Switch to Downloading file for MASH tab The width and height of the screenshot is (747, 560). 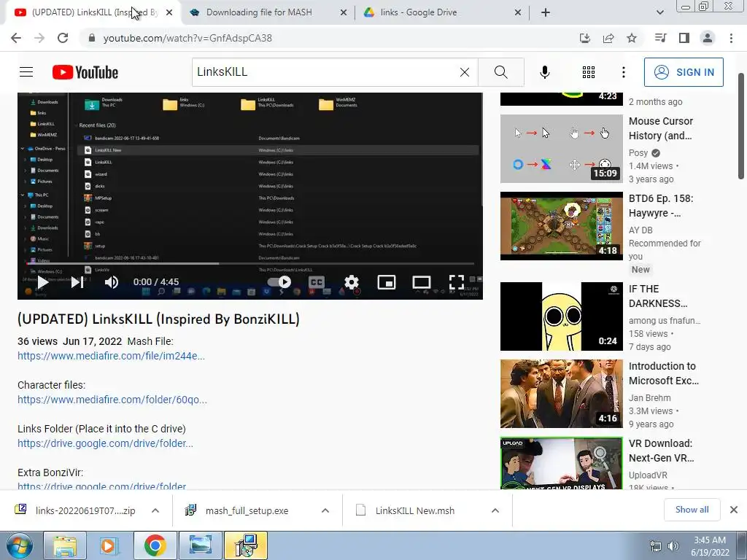tap(259, 12)
